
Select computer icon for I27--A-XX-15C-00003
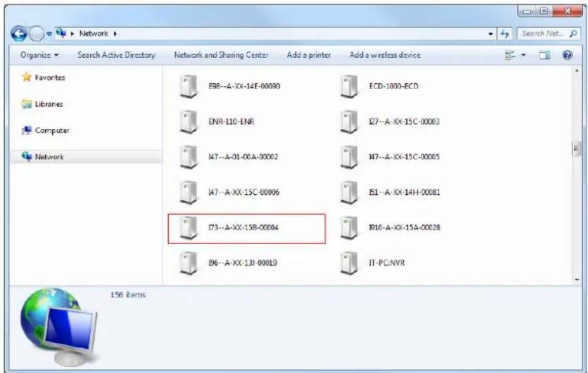click(349, 122)
